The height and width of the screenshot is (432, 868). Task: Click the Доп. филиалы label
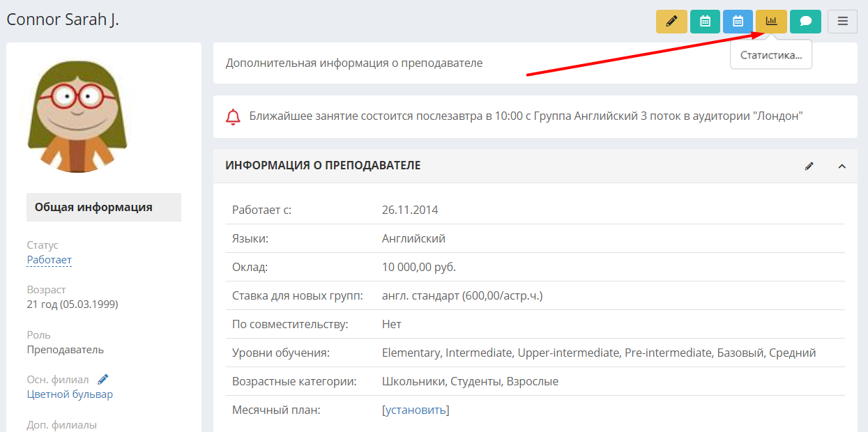coord(62,424)
